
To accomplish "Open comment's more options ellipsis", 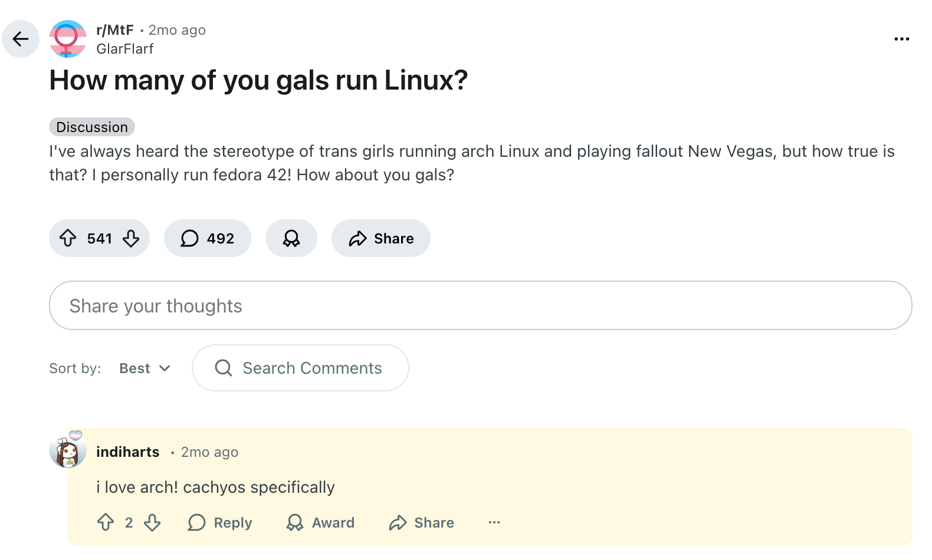I will pyautogui.click(x=494, y=522).
